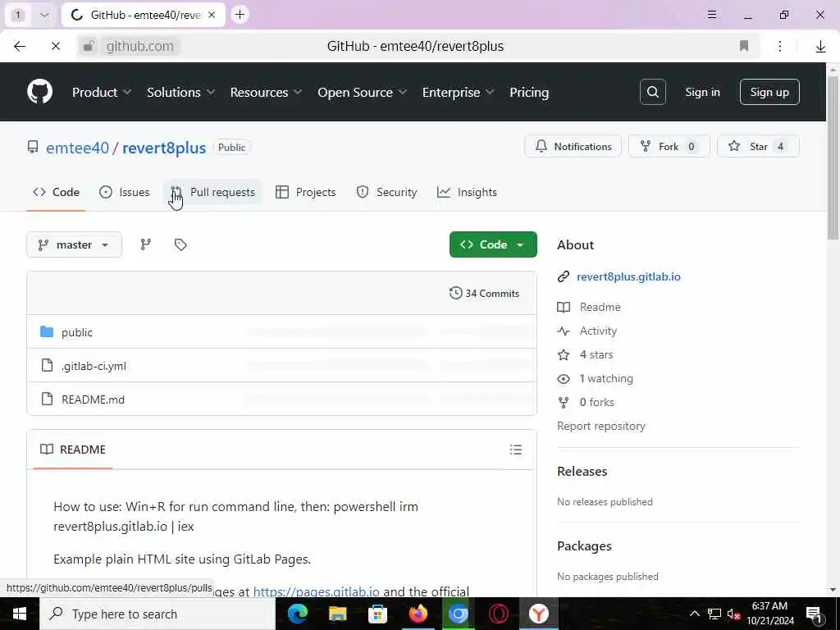
Task: Stop page loading with the X button
Action: [55, 47]
